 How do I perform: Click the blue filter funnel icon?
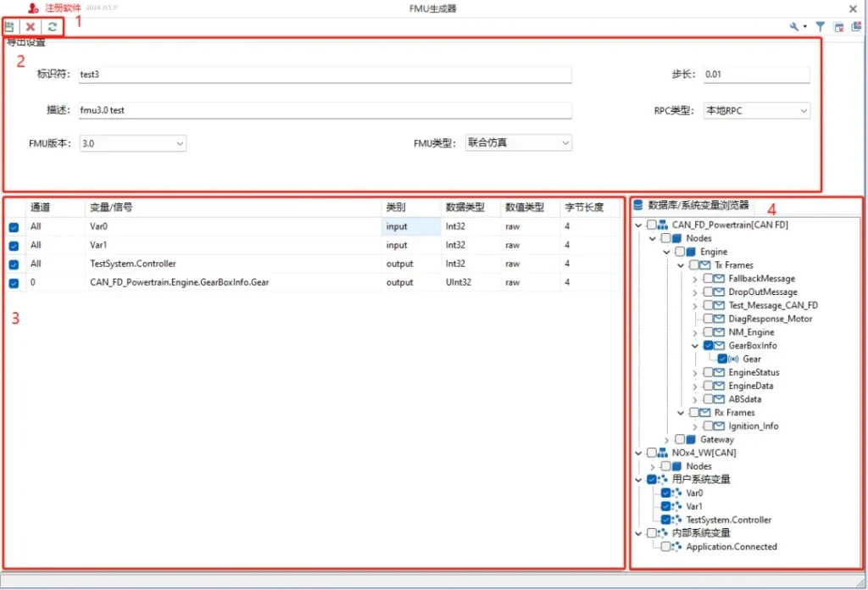pyautogui.click(x=820, y=27)
